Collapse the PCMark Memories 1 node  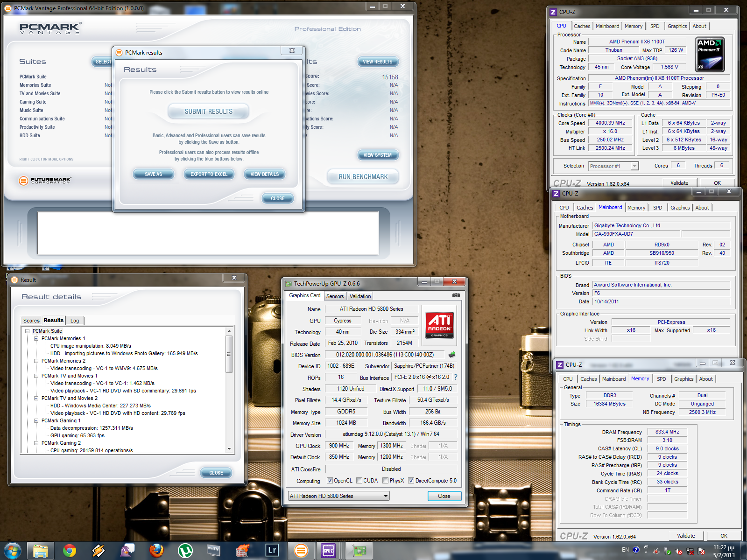(x=36, y=338)
